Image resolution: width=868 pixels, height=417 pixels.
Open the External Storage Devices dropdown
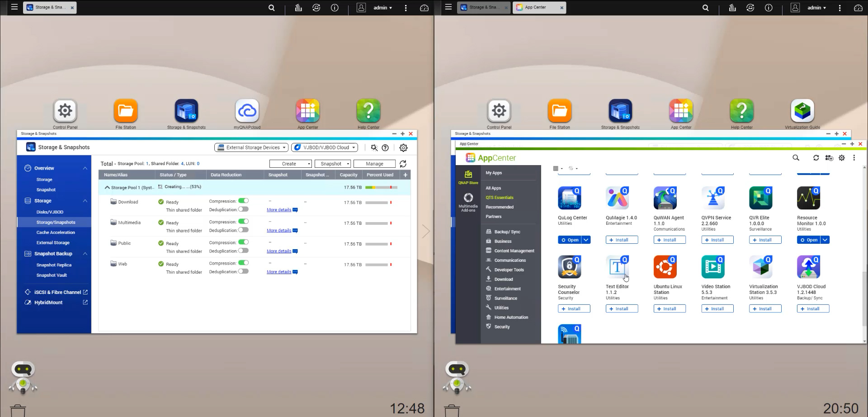[251, 147]
